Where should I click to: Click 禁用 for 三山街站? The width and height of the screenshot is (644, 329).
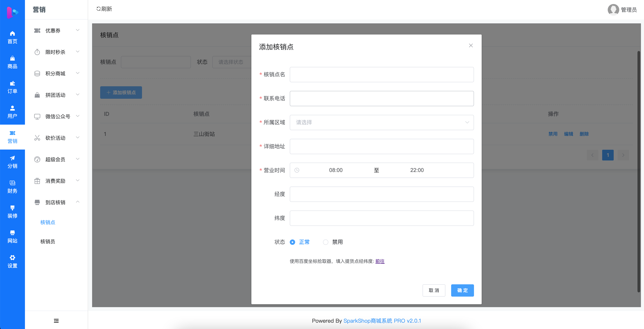pyautogui.click(x=553, y=134)
